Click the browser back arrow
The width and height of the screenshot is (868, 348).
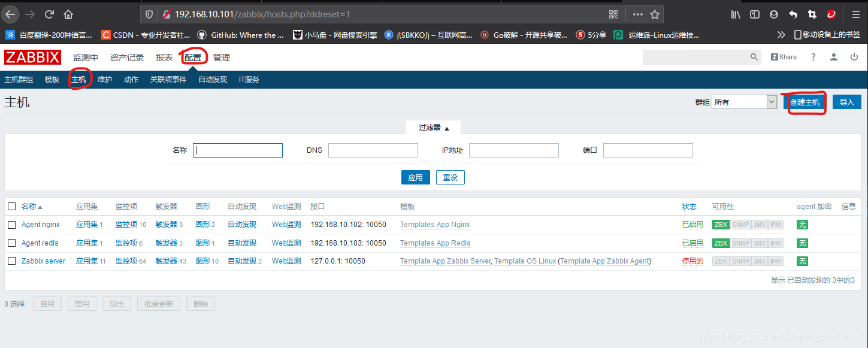click(10, 14)
